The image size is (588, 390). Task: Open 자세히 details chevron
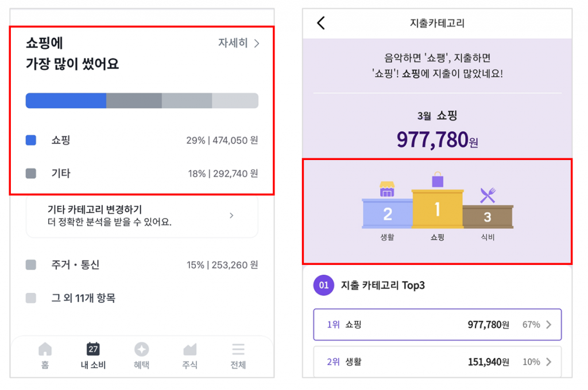point(257,44)
